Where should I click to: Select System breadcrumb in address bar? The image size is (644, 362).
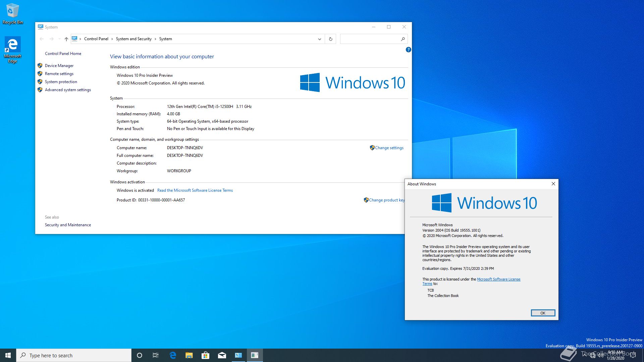(x=165, y=39)
